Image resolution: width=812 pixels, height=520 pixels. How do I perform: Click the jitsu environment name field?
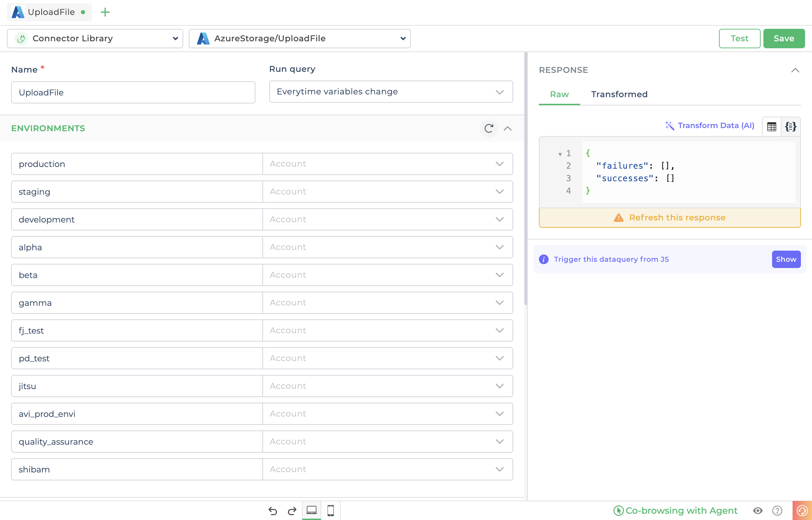pyautogui.click(x=137, y=386)
